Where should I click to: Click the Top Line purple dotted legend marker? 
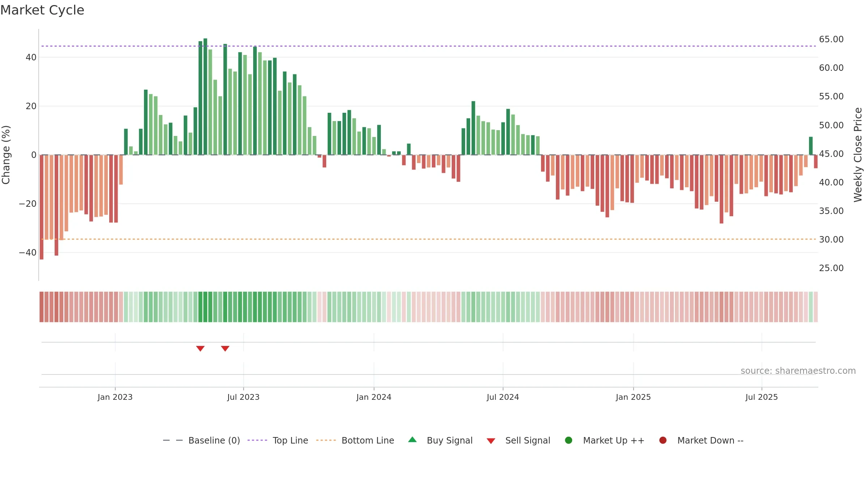(257, 440)
